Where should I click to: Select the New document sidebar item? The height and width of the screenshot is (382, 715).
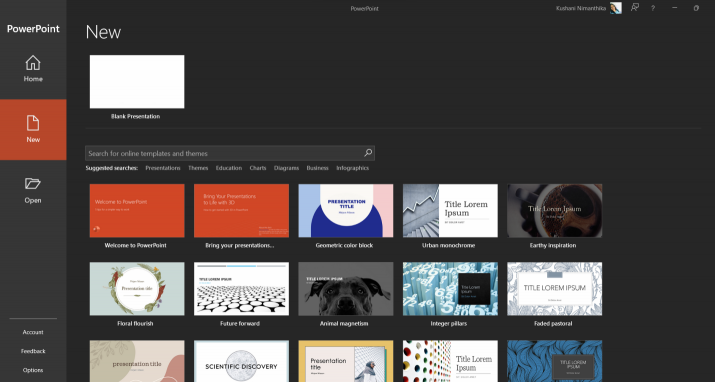coord(33,129)
